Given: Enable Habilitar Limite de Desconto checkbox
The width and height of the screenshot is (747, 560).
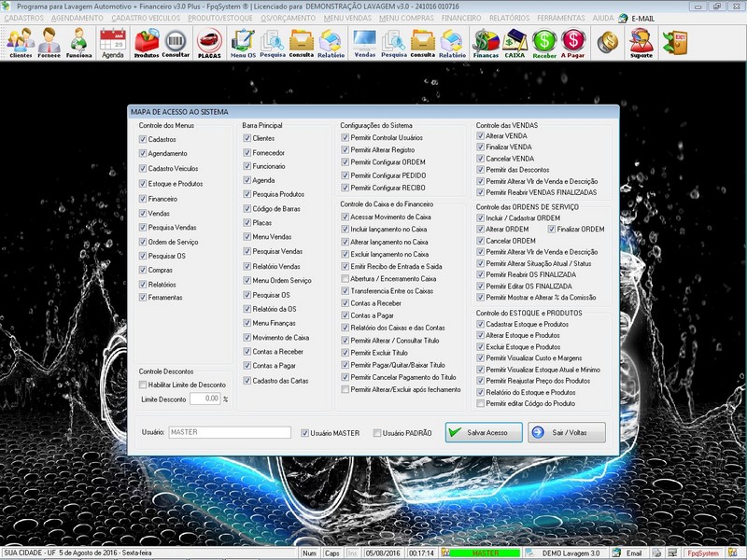Looking at the screenshot, I should [143, 385].
